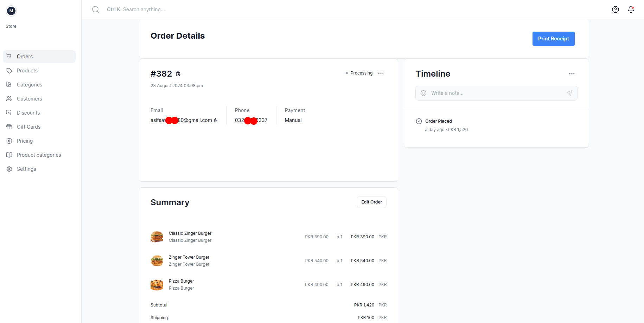Open notifications bell icon
The width and height of the screenshot is (644, 323).
pyautogui.click(x=631, y=9)
